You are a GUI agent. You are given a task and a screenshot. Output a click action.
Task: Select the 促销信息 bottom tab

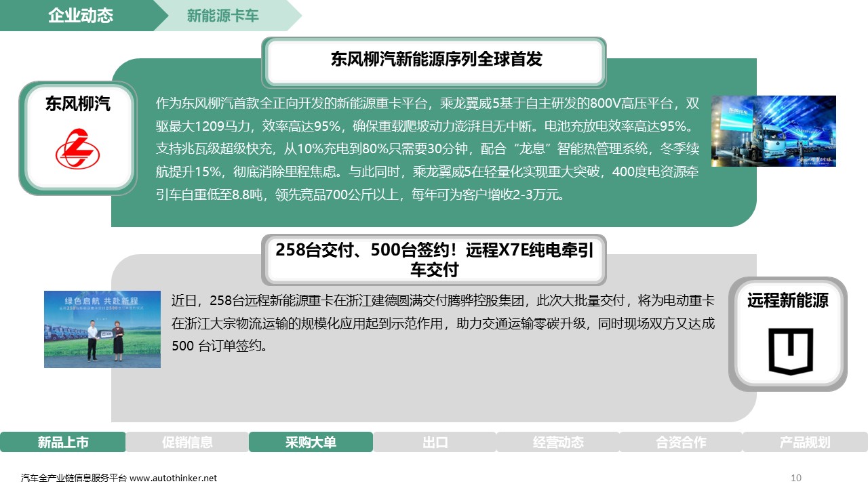pos(187,442)
